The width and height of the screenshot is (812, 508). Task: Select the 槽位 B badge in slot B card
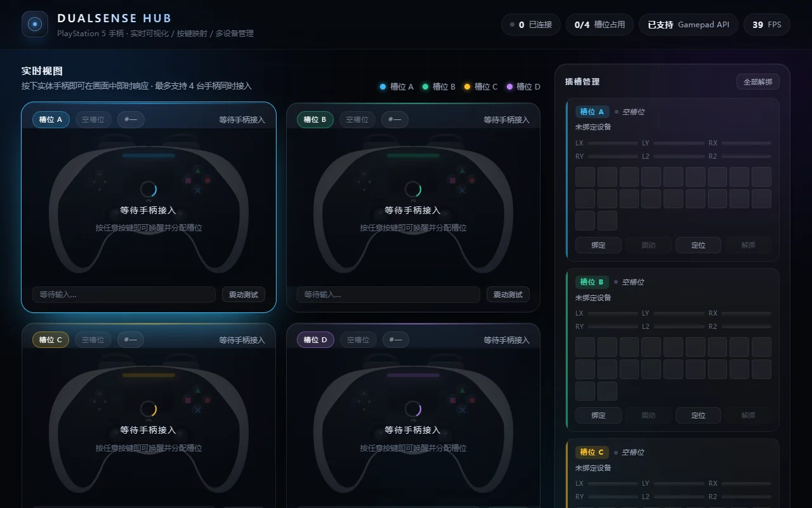coord(315,119)
